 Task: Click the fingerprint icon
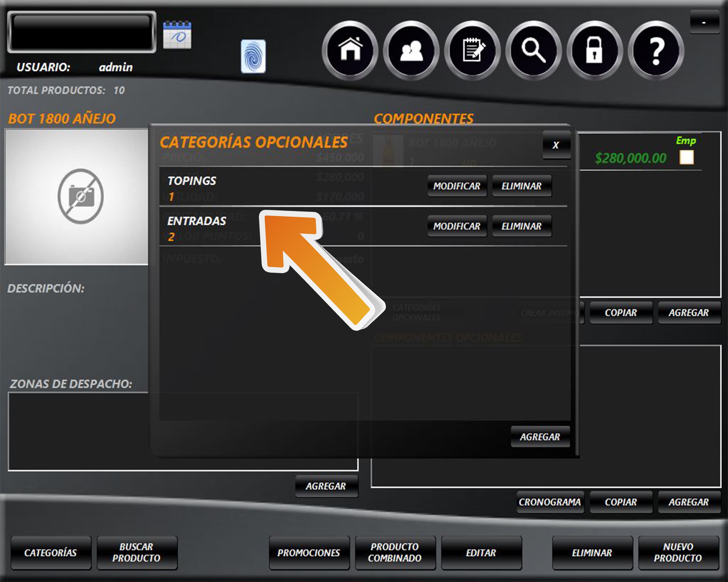point(253,56)
